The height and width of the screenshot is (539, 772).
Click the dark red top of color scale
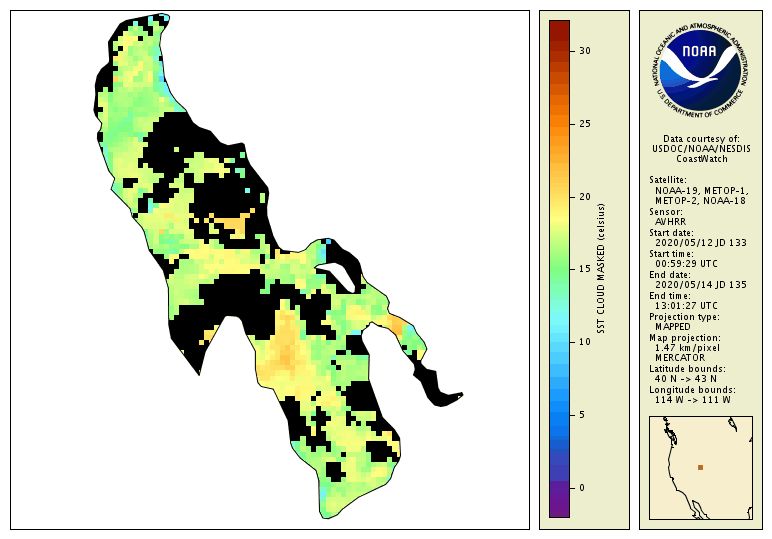(559, 30)
